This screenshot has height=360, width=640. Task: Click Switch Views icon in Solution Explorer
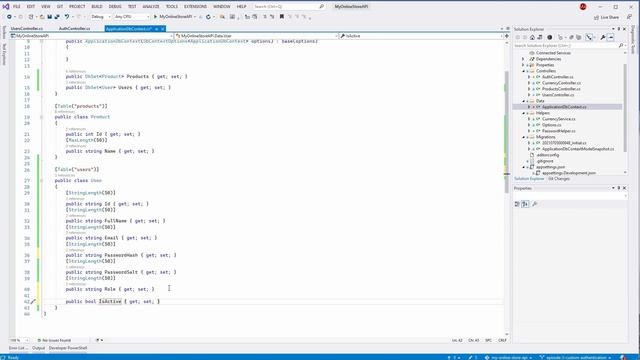tap(540, 37)
